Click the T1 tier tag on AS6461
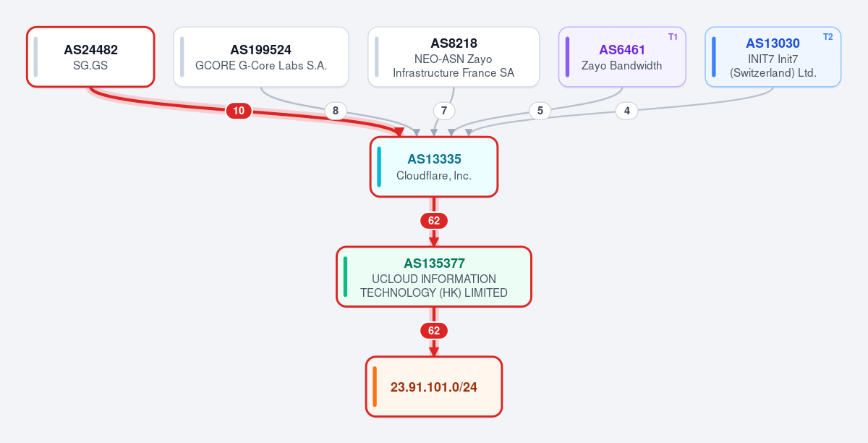Viewport: 868px width, 443px height. [673, 37]
